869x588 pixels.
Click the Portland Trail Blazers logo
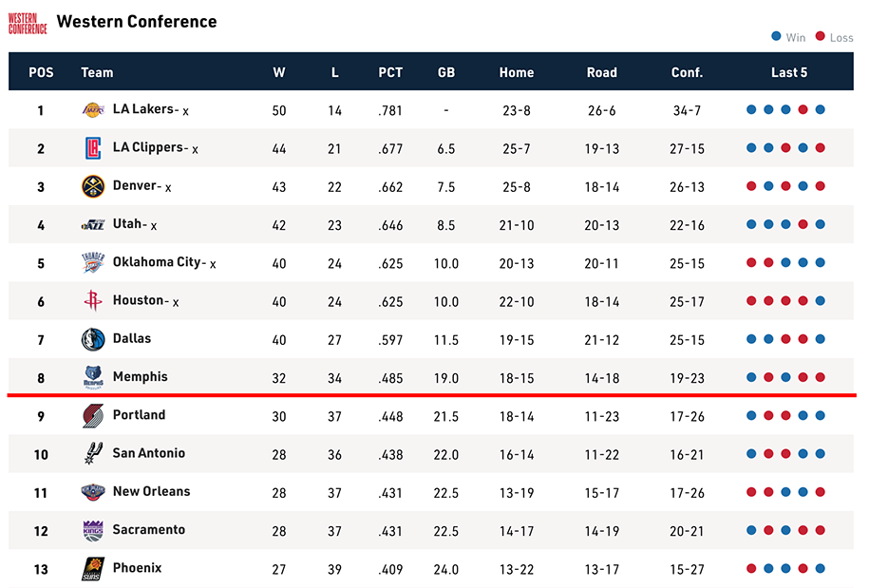pyautogui.click(x=93, y=416)
